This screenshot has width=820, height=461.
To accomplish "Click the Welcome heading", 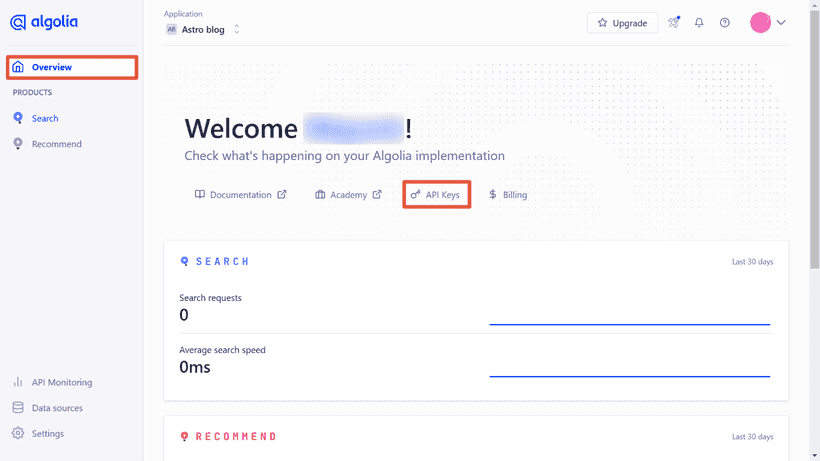I will [298, 129].
